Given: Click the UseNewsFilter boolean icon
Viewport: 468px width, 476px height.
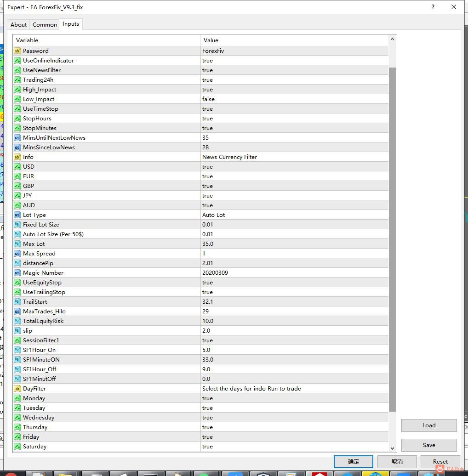Looking at the screenshot, I should pyautogui.click(x=17, y=70).
